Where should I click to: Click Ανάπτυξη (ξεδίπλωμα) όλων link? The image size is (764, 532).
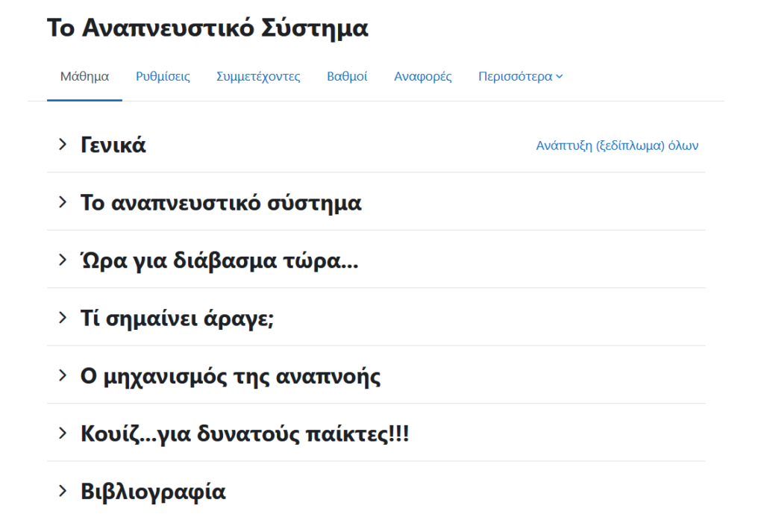pyautogui.click(x=617, y=146)
